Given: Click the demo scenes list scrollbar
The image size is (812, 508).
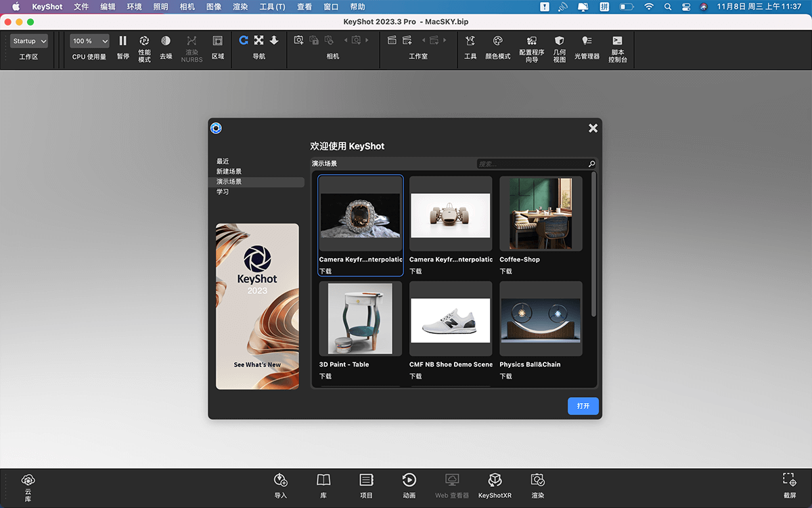Looking at the screenshot, I should point(594,244).
